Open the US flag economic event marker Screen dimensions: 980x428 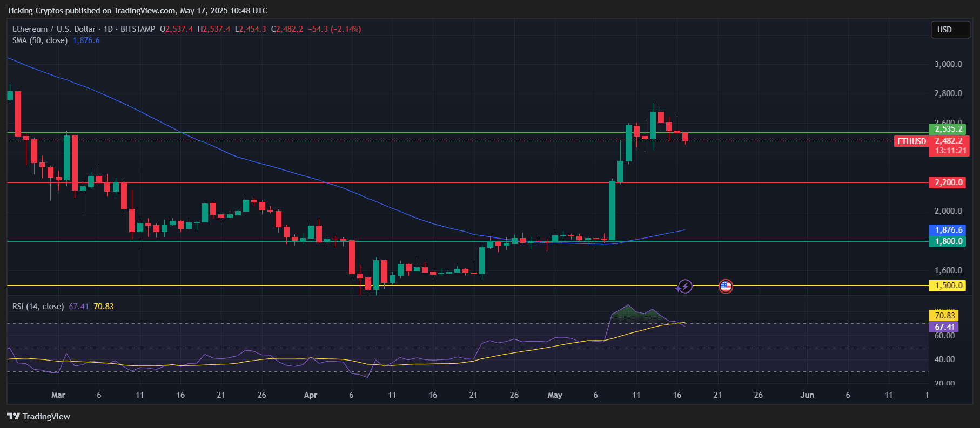click(726, 286)
